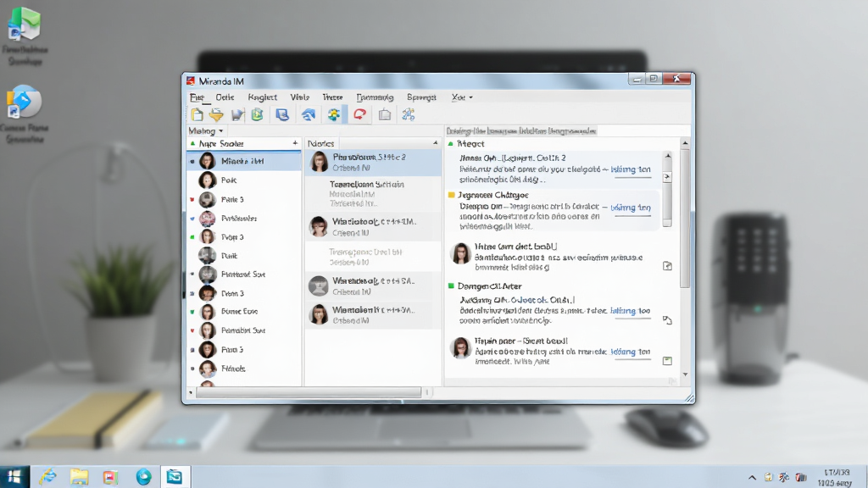This screenshot has width=868, height=488.
Task: Click the blue link in the first message
Action: coord(631,169)
